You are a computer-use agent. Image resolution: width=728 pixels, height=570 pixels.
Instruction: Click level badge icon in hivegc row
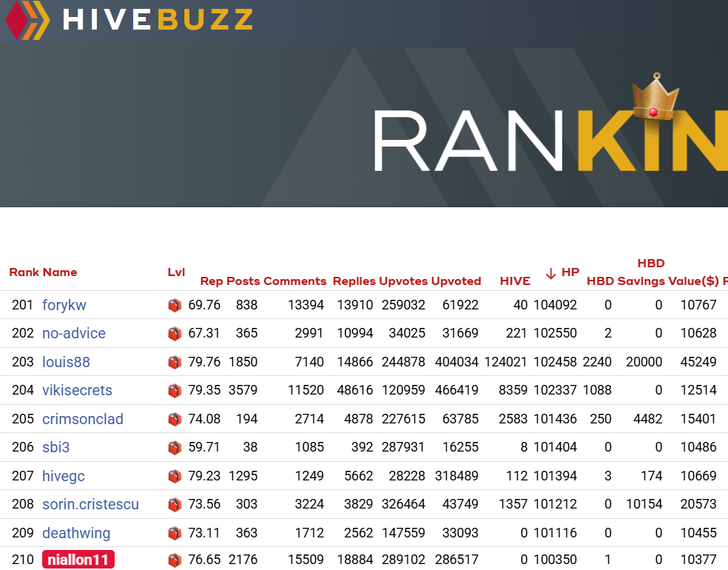[x=175, y=476]
